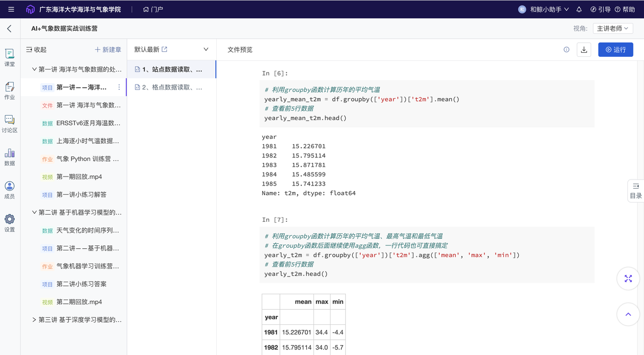The height and width of the screenshot is (355, 644).
Task: Open the 主讲老师 view dropdown
Action: (x=612, y=29)
